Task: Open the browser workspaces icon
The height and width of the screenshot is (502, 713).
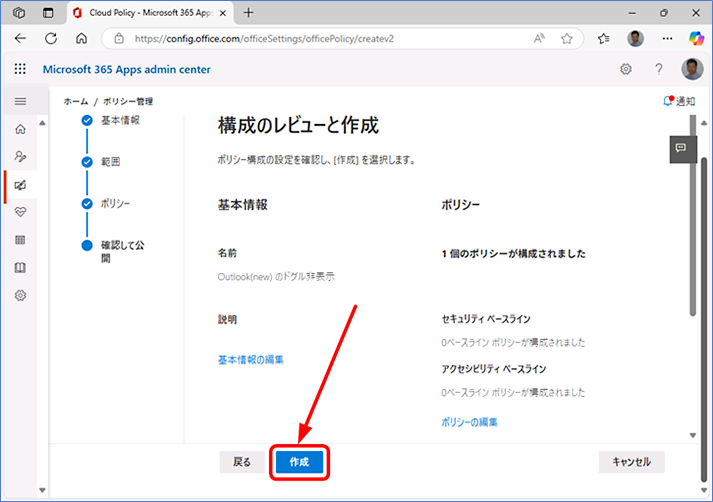Action: point(19,13)
